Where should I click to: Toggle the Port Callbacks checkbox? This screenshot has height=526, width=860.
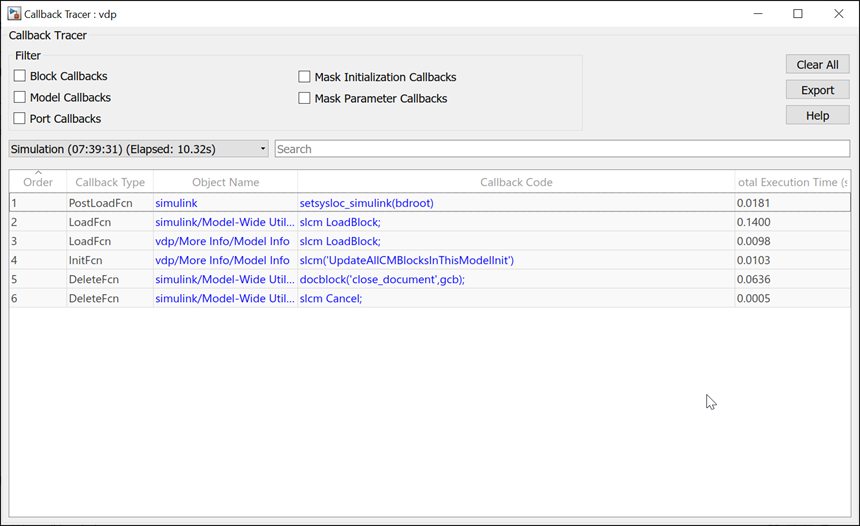click(20, 118)
